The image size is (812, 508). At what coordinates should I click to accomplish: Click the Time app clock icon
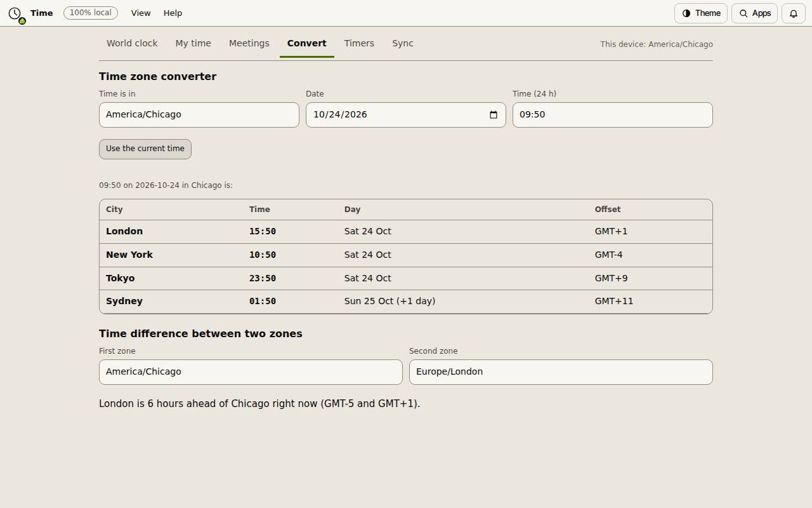16,13
